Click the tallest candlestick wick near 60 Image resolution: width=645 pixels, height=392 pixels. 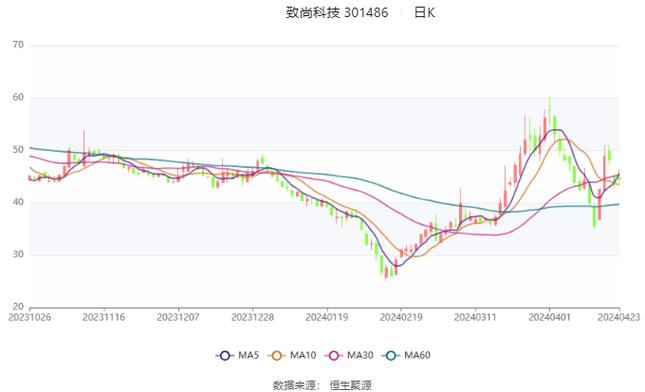point(550,109)
